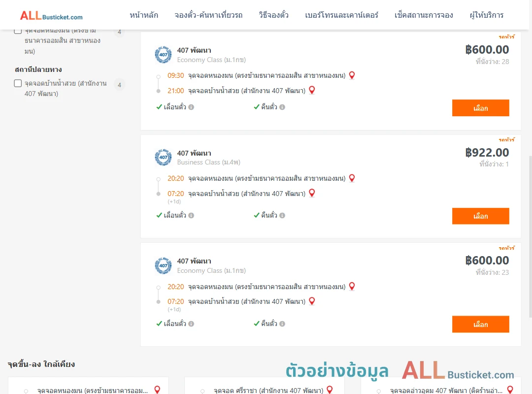
Task: Open nearby stop จุดจอดอ่าวอุดม 407 พัฒนา link
Action: [x=446, y=390]
